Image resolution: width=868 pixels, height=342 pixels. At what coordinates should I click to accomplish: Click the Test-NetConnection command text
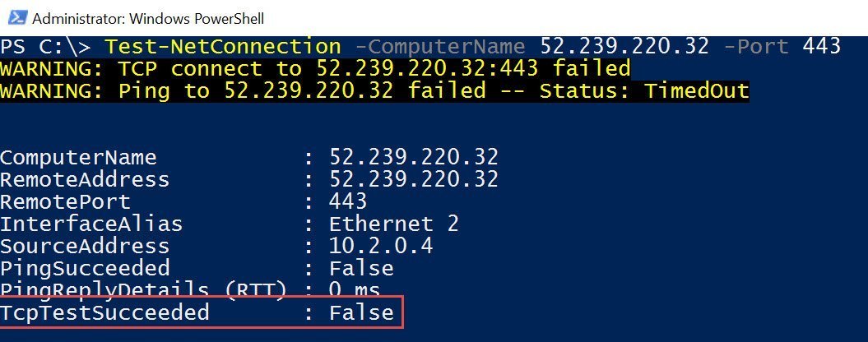[x=222, y=46]
